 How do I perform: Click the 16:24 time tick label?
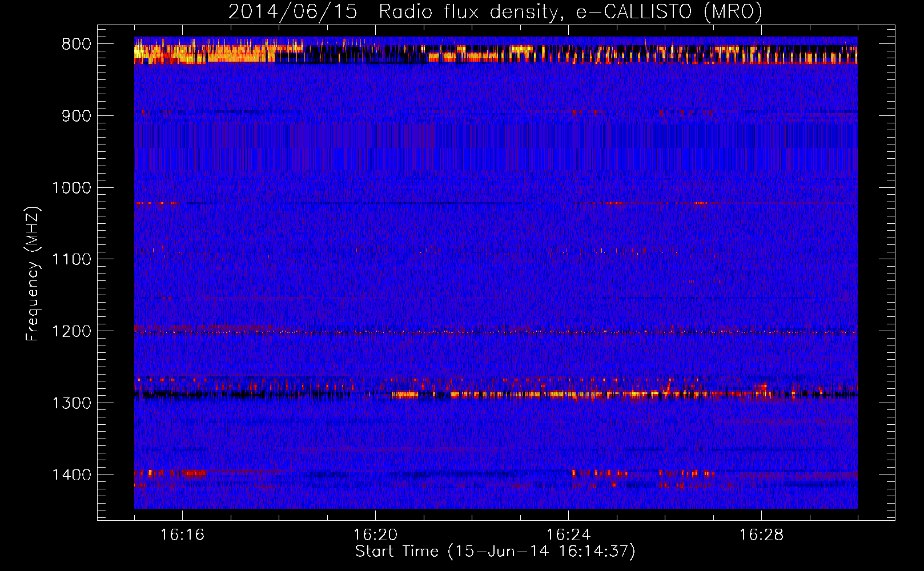(568, 535)
